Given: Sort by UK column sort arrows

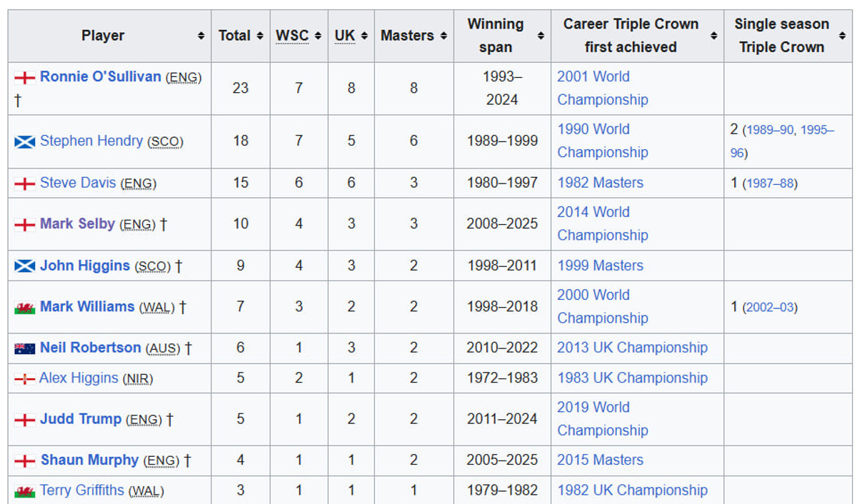Looking at the screenshot, I should click(364, 36).
